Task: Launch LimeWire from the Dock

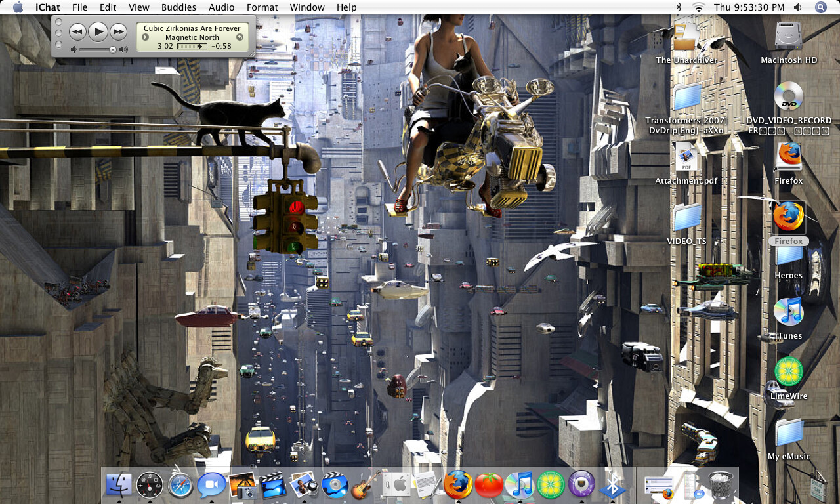Action: (x=551, y=485)
